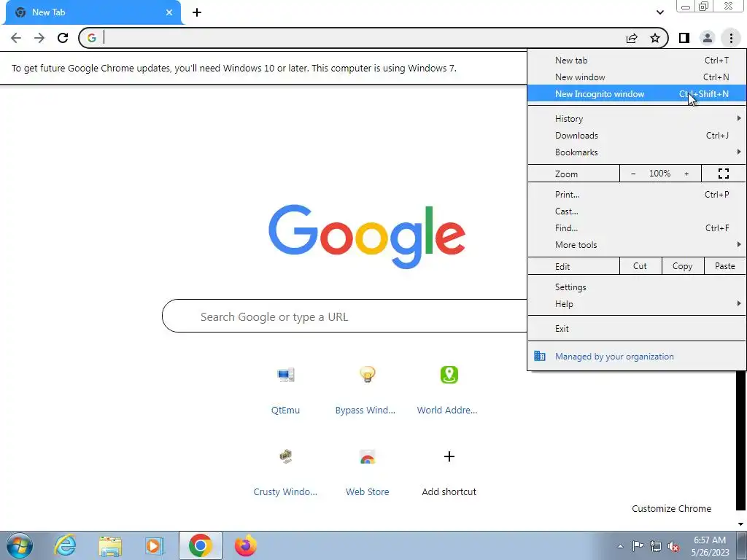This screenshot has width=747, height=560.
Task: Open the tab search chevron
Action: (x=659, y=12)
